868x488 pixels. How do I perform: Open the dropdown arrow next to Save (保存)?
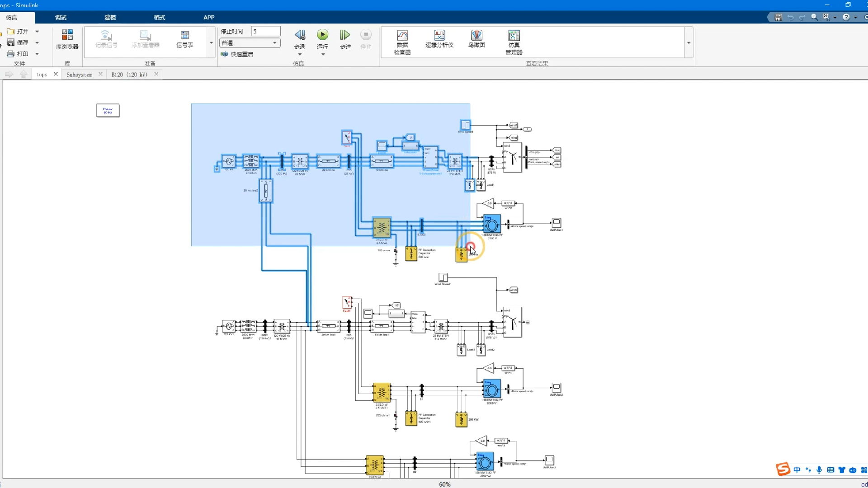coord(37,42)
